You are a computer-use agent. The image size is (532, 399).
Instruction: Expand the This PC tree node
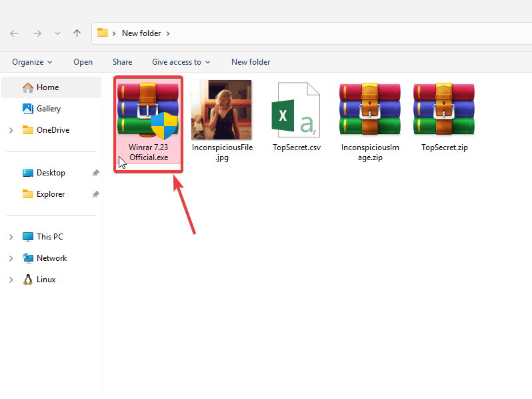coord(11,237)
